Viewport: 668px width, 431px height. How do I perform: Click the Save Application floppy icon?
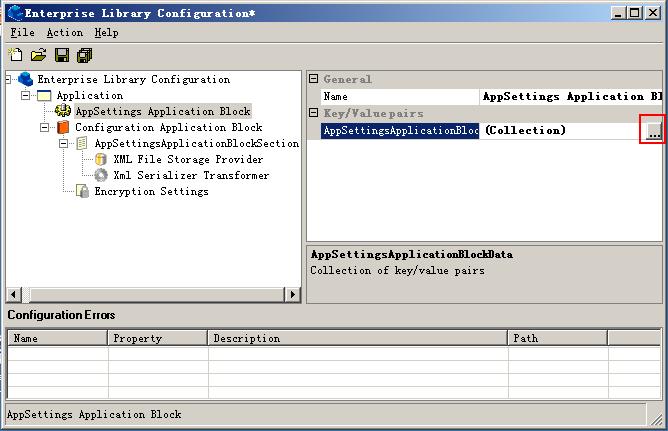pos(62,55)
